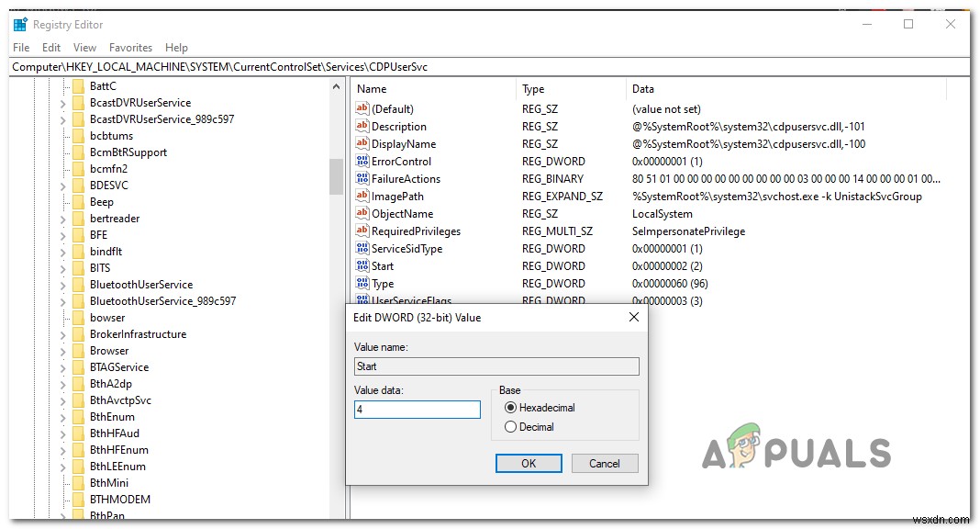Select the DWORD icon beside Start value
980x529 pixels.
click(362, 265)
